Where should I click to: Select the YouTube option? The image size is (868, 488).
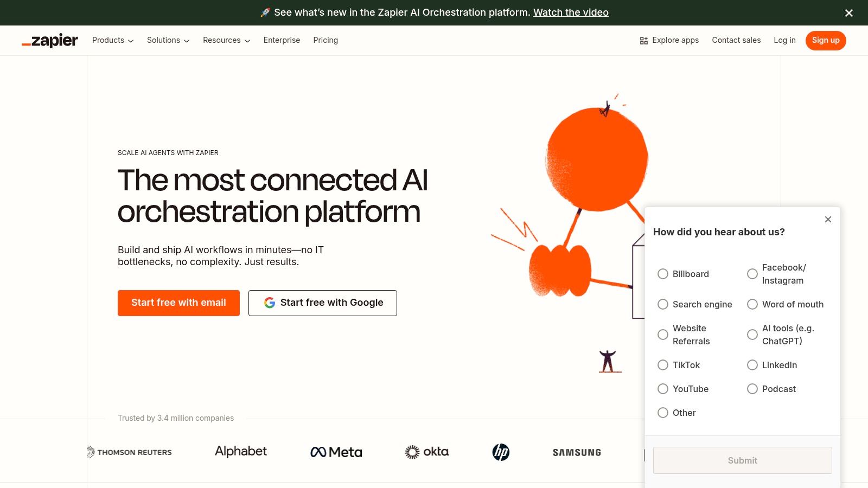point(663,389)
